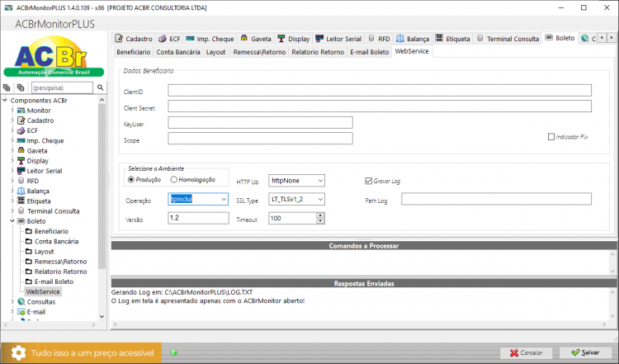Screen dimensions: 619x364
Task: Expand the Balança tree node
Action: coord(12,191)
